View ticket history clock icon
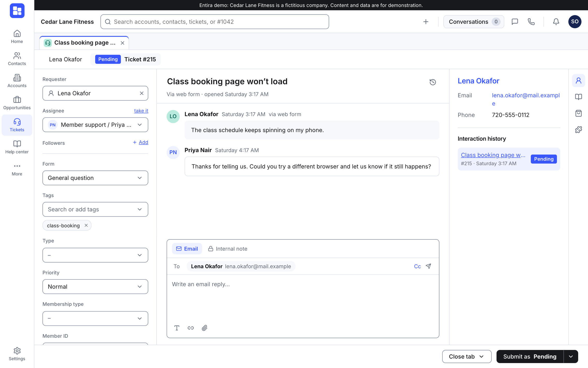 (433, 82)
